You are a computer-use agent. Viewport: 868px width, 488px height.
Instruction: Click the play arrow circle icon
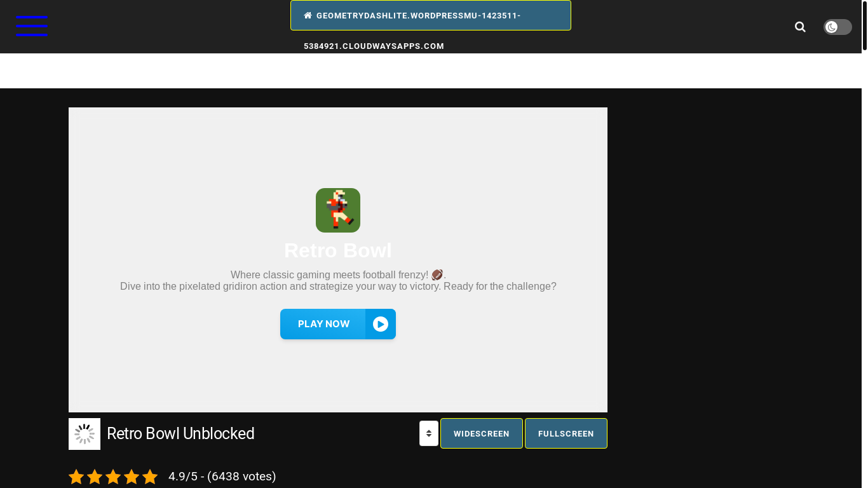(381, 324)
